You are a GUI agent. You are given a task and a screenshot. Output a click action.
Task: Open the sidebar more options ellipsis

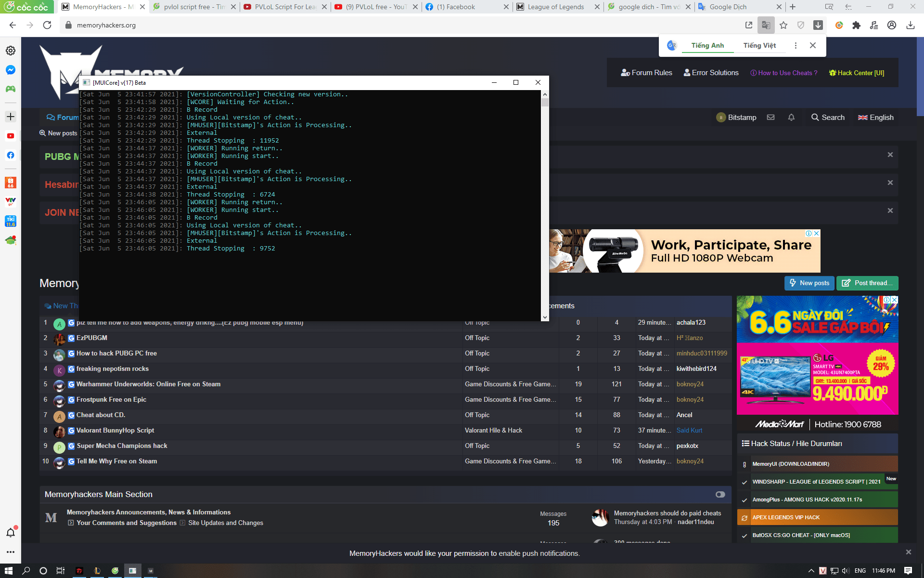pos(11,552)
